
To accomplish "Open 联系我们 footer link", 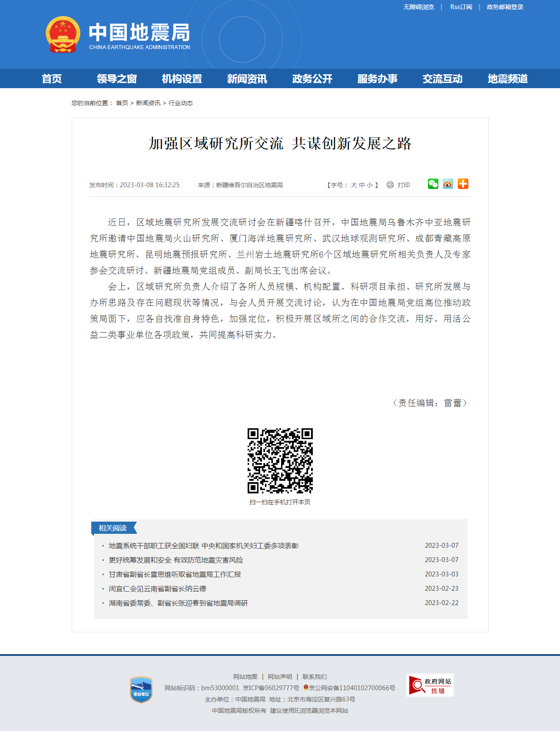I will click(315, 677).
